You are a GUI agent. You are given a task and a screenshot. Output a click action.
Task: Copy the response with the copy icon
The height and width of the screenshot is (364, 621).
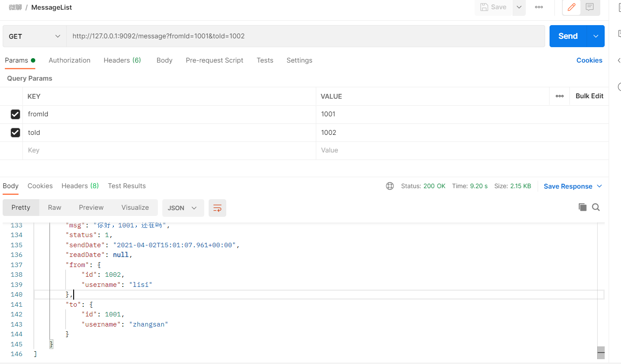(583, 207)
